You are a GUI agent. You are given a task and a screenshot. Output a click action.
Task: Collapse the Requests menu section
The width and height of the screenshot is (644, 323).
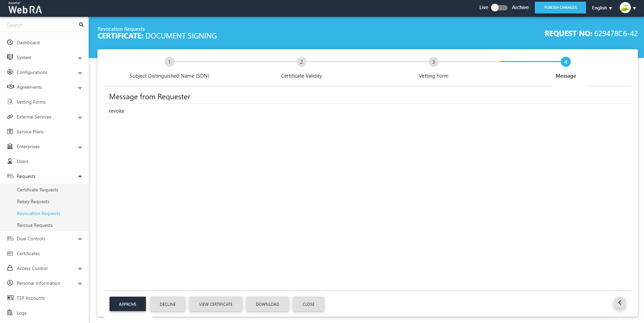coord(80,176)
